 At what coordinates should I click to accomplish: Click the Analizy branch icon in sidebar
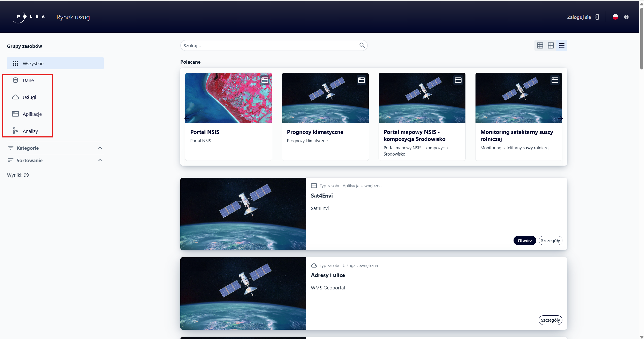(15, 131)
